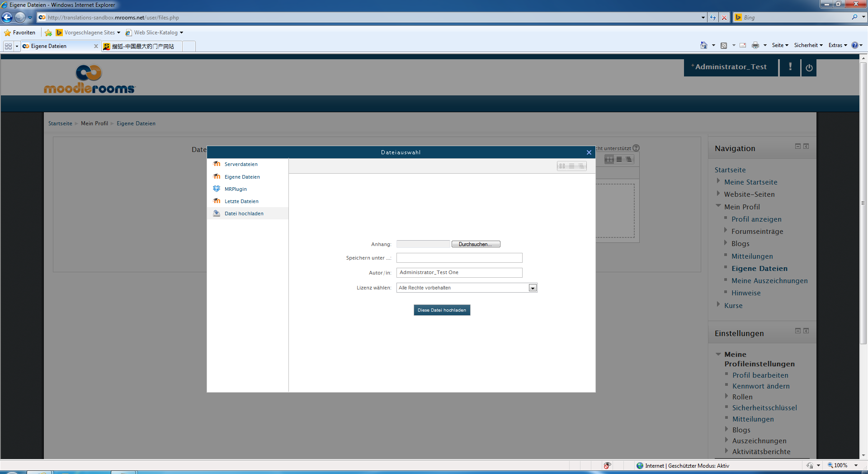Switch file picker to list view

tap(571, 166)
